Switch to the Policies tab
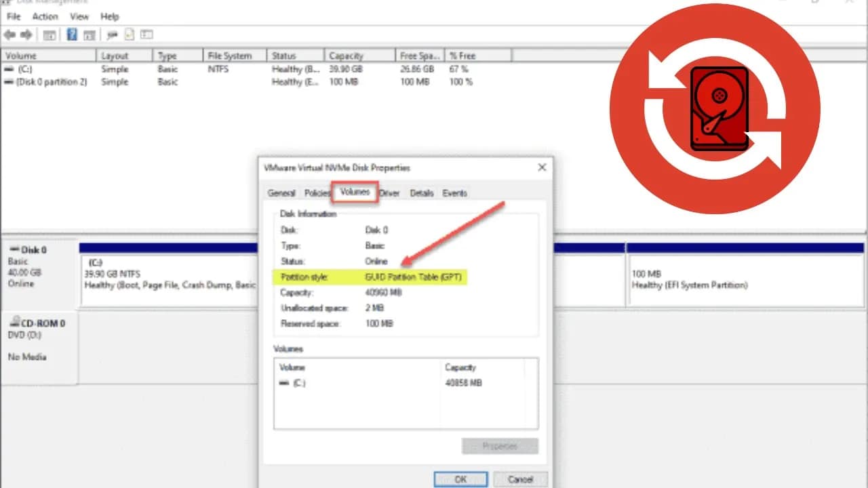This screenshot has height=488, width=868. [x=317, y=192]
